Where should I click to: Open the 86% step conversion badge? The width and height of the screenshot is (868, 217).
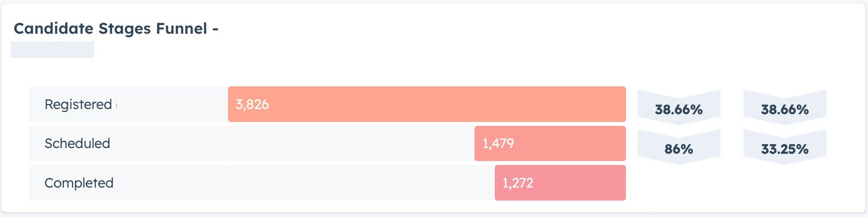point(678,149)
